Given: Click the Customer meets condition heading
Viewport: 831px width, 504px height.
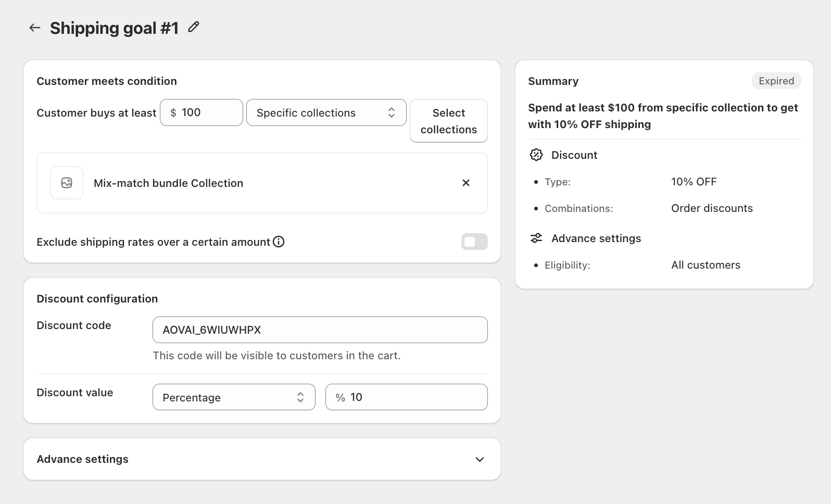Looking at the screenshot, I should coord(107,81).
